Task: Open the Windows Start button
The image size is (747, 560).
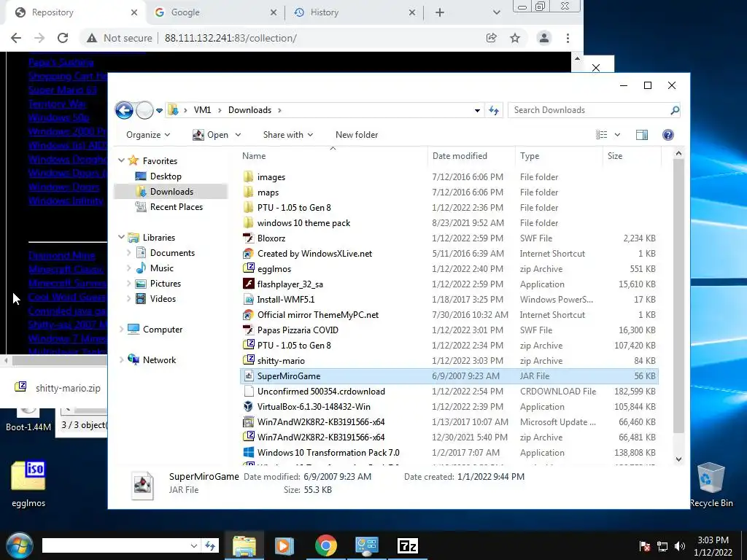Action: coord(20,545)
